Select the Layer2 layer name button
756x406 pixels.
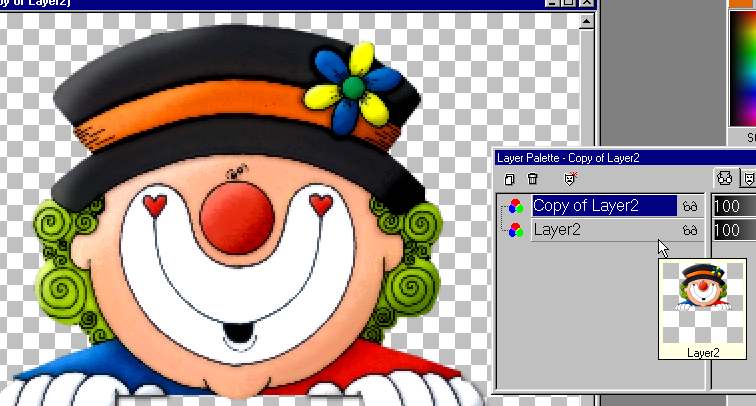click(605, 230)
